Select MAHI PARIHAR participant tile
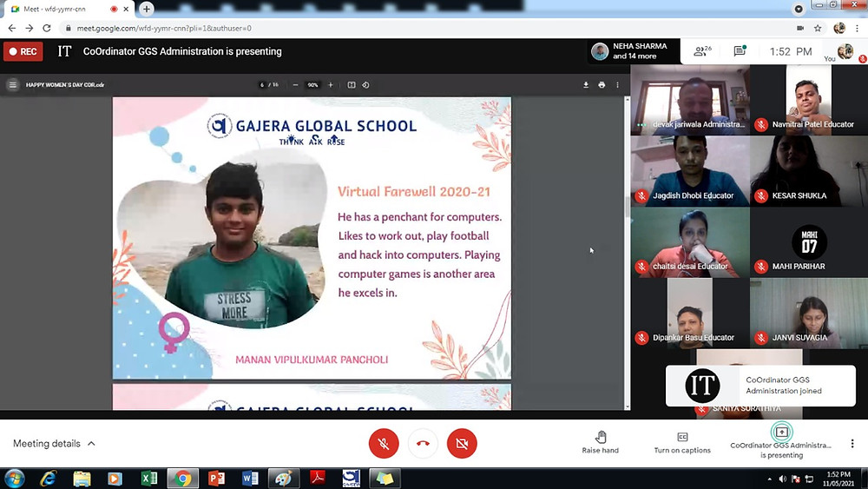868x489 pixels. (x=809, y=242)
